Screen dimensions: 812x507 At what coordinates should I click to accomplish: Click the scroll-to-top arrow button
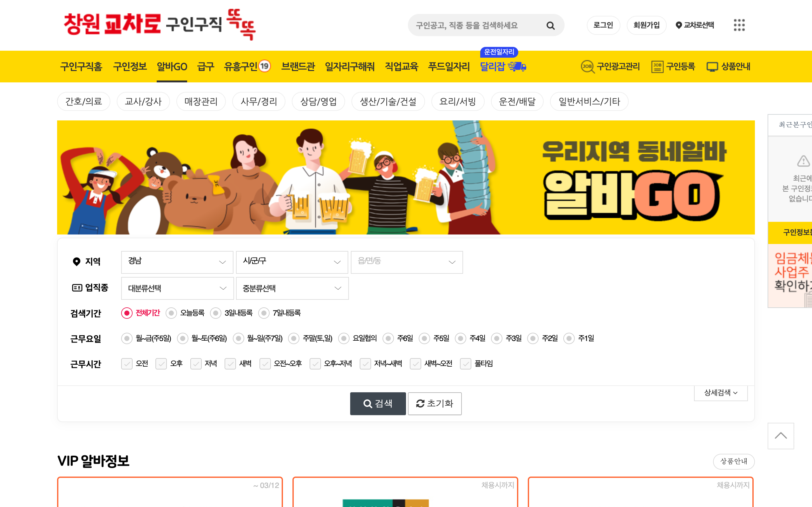click(x=781, y=436)
